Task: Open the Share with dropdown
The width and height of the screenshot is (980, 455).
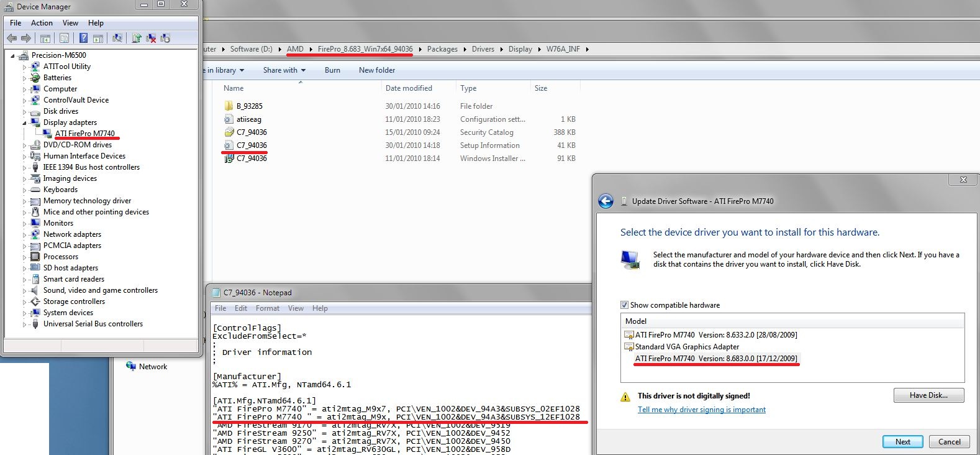Action: pyautogui.click(x=284, y=70)
